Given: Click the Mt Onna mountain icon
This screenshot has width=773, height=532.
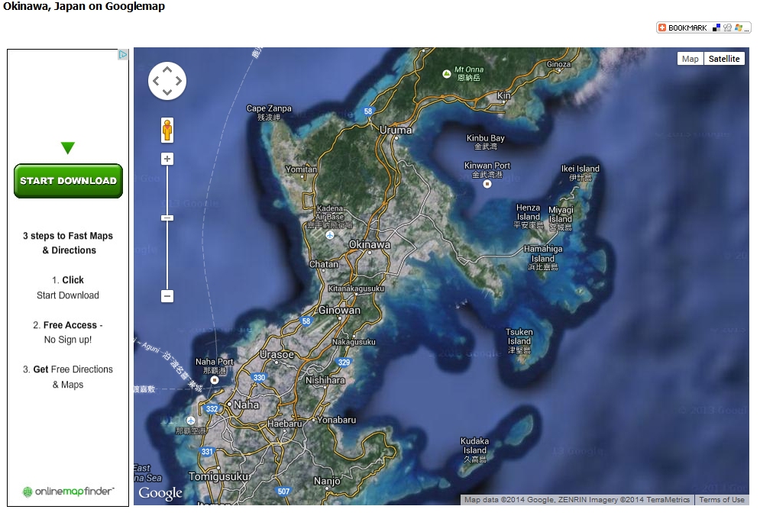Looking at the screenshot, I should click(x=447, y=74).
